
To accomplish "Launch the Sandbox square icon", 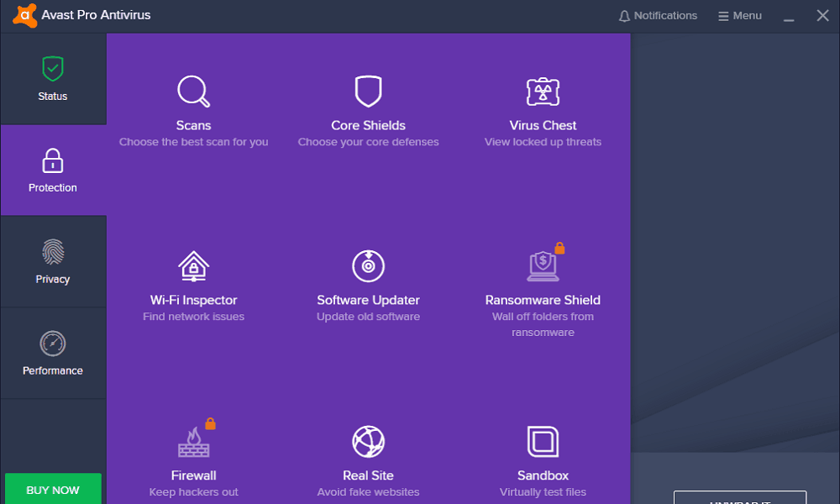I will coord(543,441).
